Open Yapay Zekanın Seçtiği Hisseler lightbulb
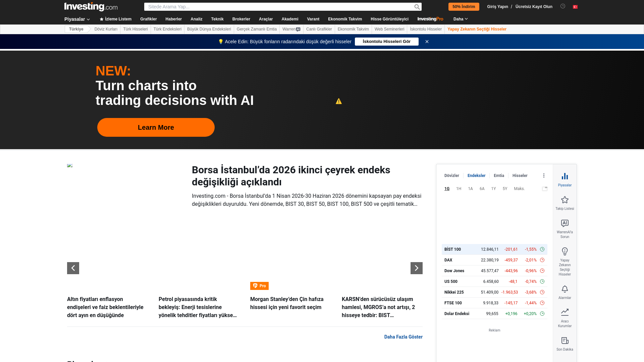The height and width of the screenshot is (362, 644). tap(565, 251)
